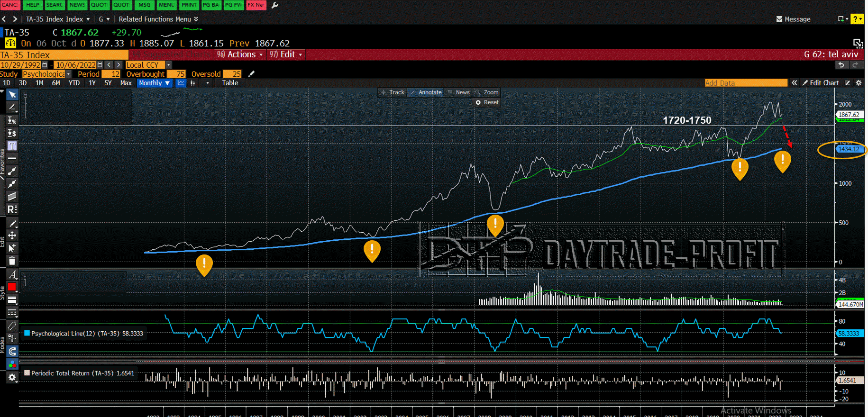Open the start date calendar picker
Viewport: 868px width, 417px height.
45,65
